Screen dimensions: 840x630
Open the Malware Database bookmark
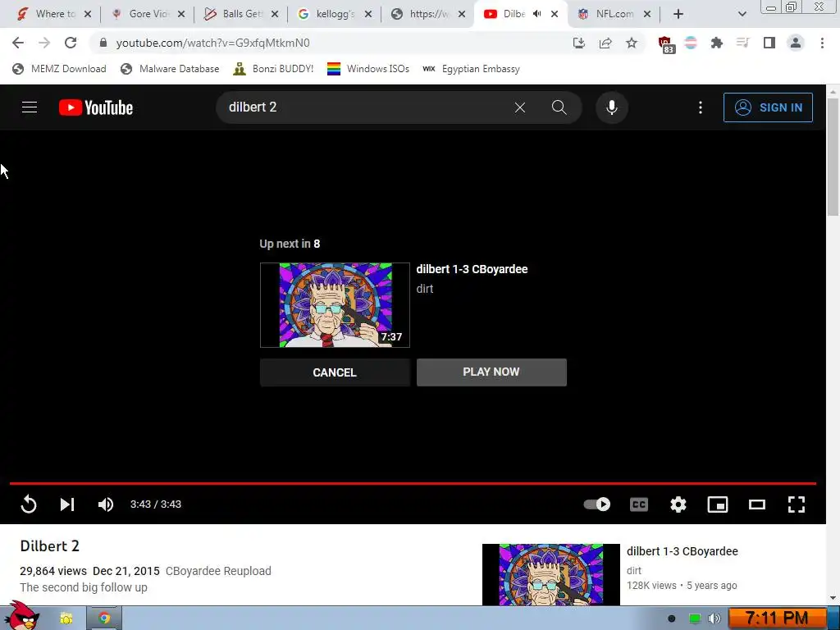(x=170, y=69)
